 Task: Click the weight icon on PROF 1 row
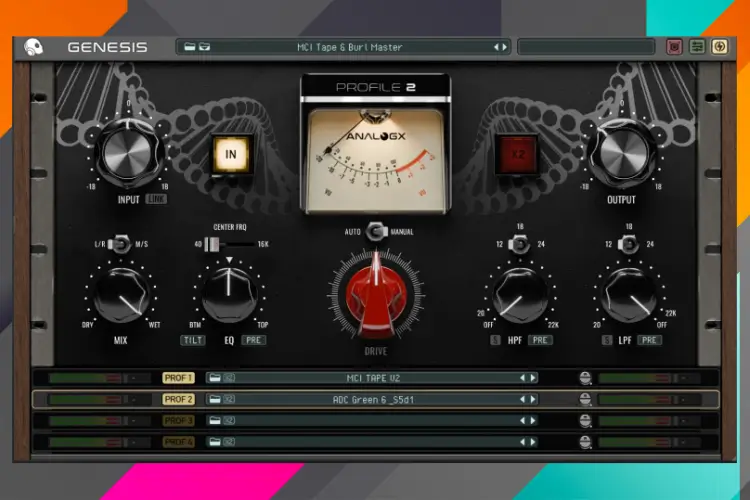(x=584, y=378)
